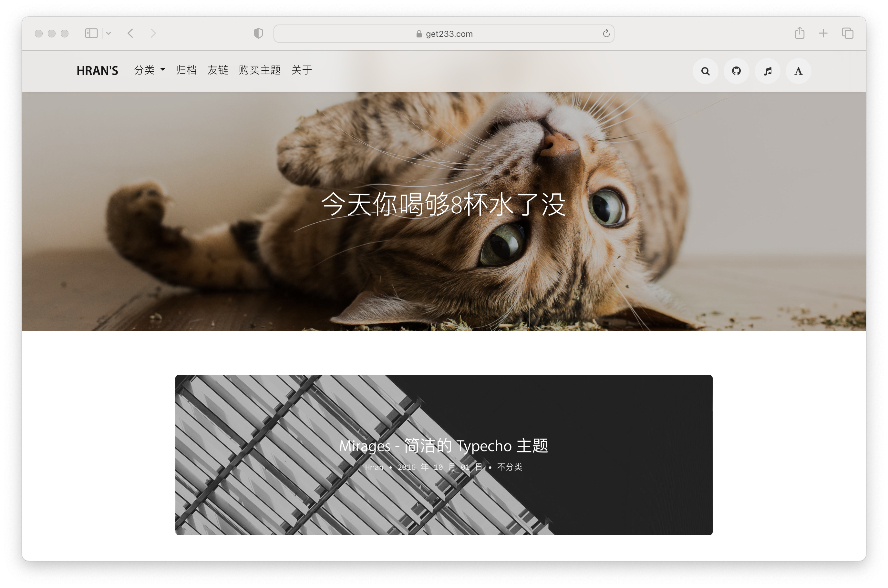Open the 归档 menu item

pyautogui.click(x=186, y=70)
